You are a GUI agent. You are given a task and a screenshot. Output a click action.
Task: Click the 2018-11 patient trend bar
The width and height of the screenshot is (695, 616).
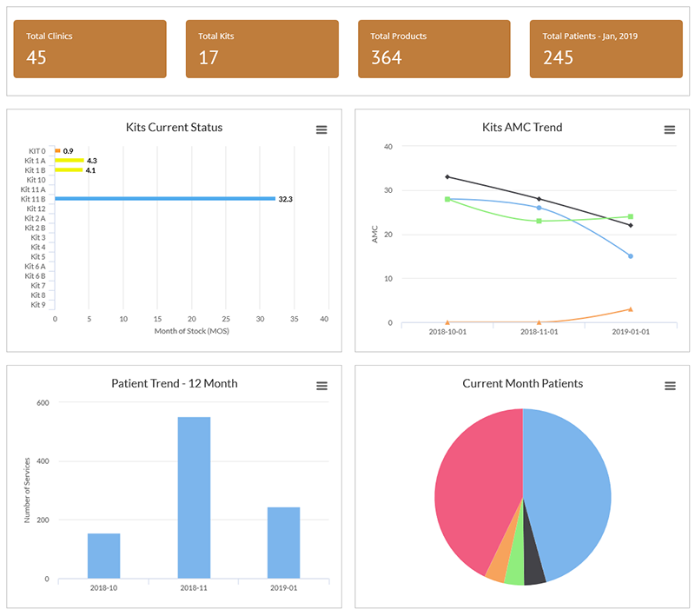tap(194, 497)
